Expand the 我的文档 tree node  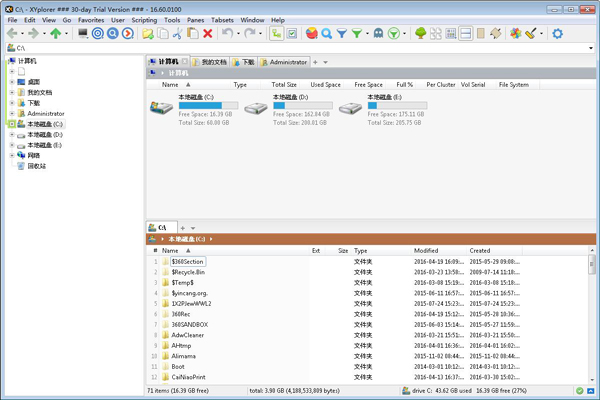pyautogui.click(x=12, y=92)
